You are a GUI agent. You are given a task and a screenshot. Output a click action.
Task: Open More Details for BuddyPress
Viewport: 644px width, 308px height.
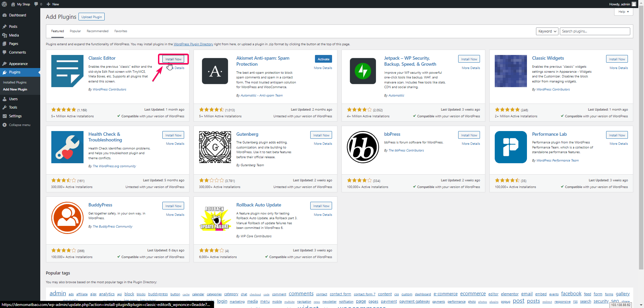(175, 215)
